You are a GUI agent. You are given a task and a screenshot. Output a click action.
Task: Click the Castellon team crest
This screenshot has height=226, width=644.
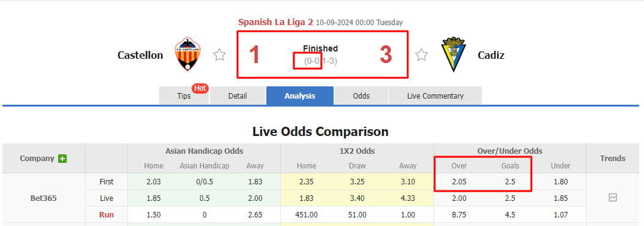pos(188,54)
